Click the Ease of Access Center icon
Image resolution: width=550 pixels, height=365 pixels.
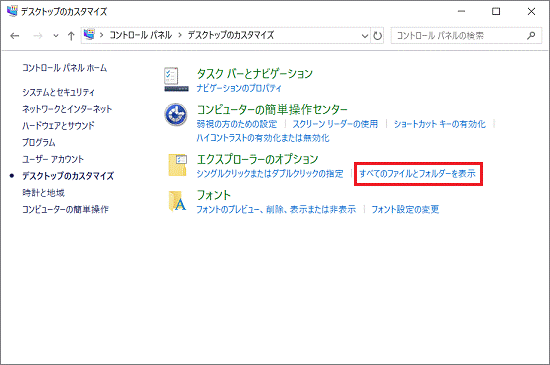click(x=176, y=115)
